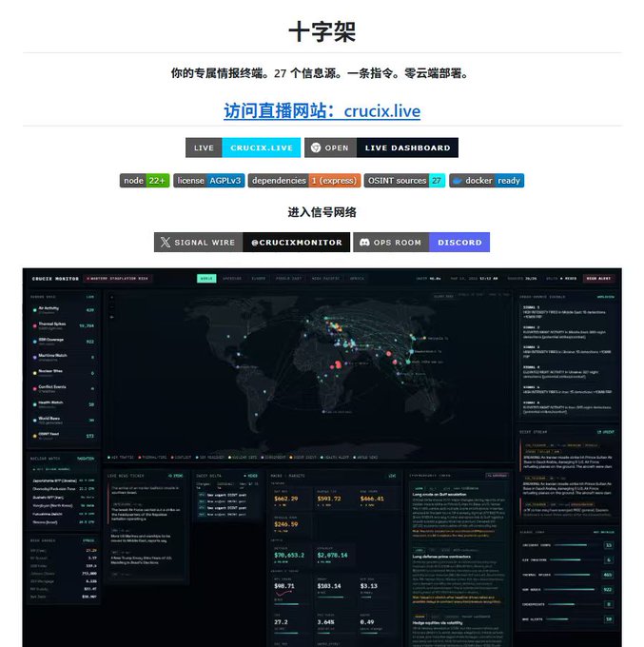Select the Health Watch sensor row
Screen dimensions: 644x647
coord(64,404)
